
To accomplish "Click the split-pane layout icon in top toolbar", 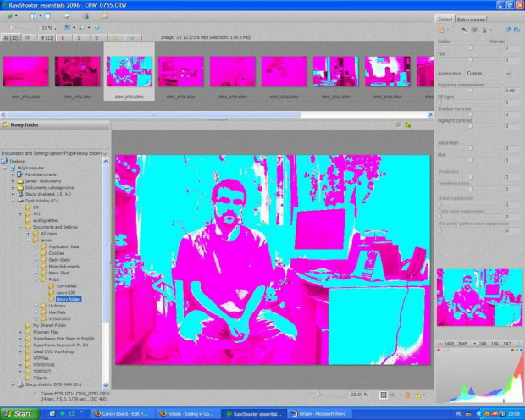I will click(x=34, y=16).
